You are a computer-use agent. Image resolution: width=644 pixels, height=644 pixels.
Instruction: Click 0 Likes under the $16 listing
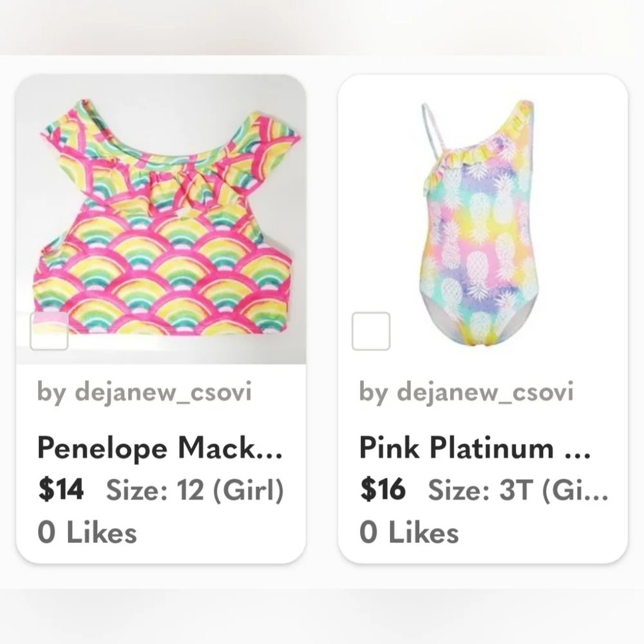coord(409,533)
